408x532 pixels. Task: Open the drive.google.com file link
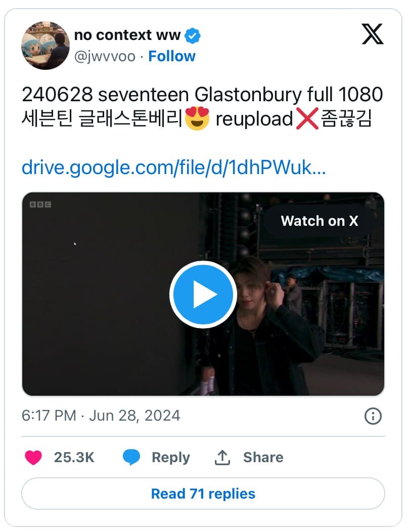173,168
